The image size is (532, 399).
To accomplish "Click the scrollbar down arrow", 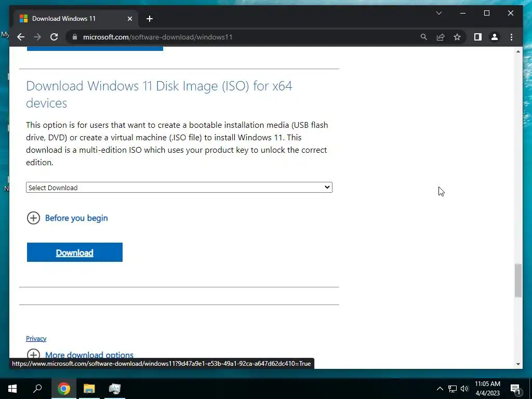I will pos(518,364).
